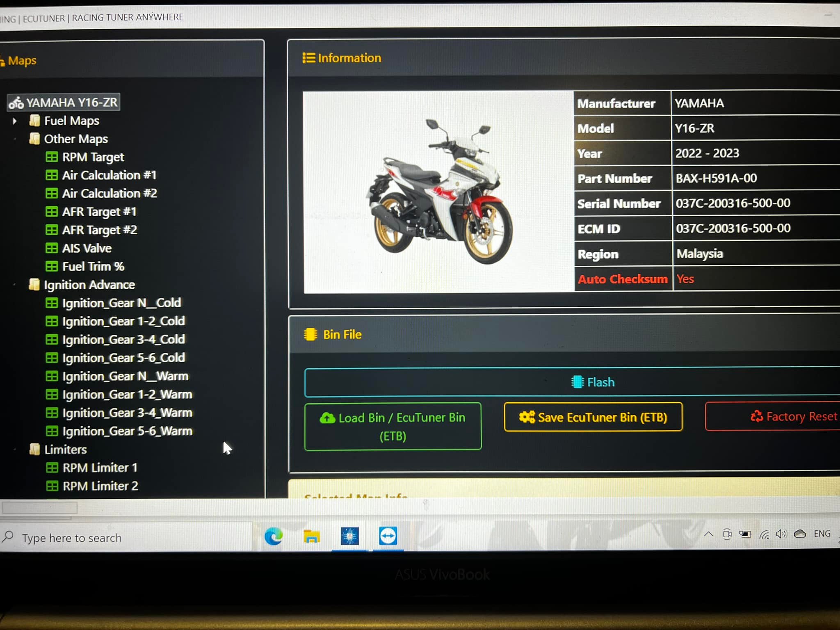The height and width of the screenshot is (630, 840).
Task: Click the Limiters folder icon
Action: [35, 449]
